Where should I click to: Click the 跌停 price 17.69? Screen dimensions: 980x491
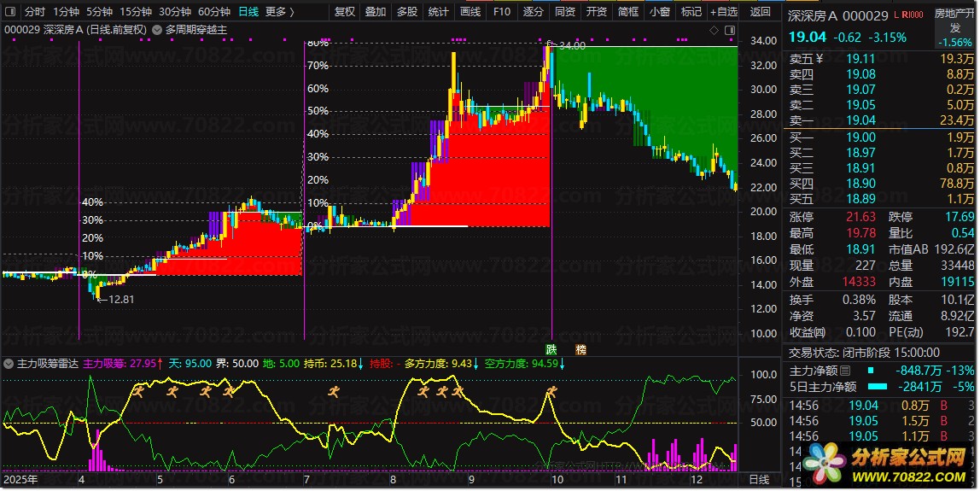point(960,217)
